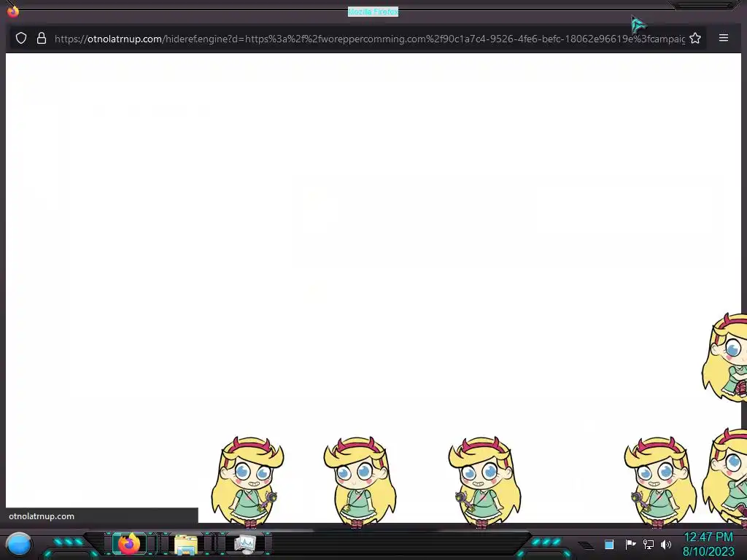Open the volume speaker tray icon
Screen dimensions: 747x560
(x=666, y=544)
